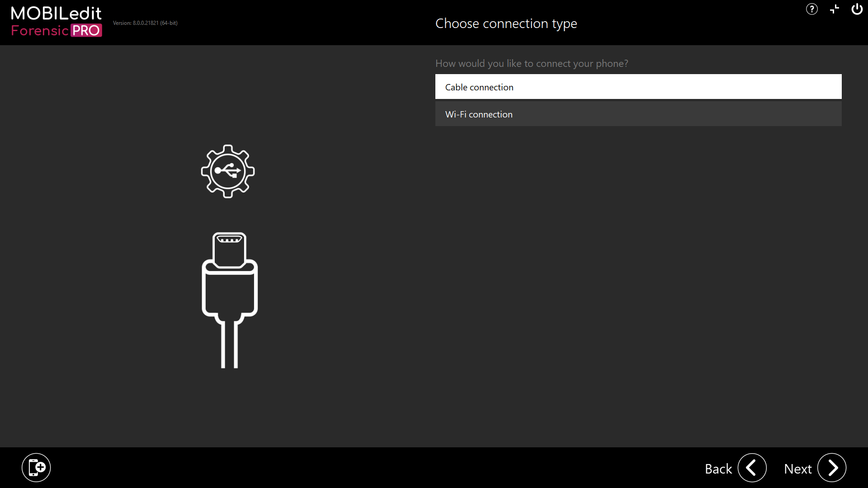The image size is (868, 488).
Task: Open the help dialog via the question mark icon
Action: (x=811, y=9)
